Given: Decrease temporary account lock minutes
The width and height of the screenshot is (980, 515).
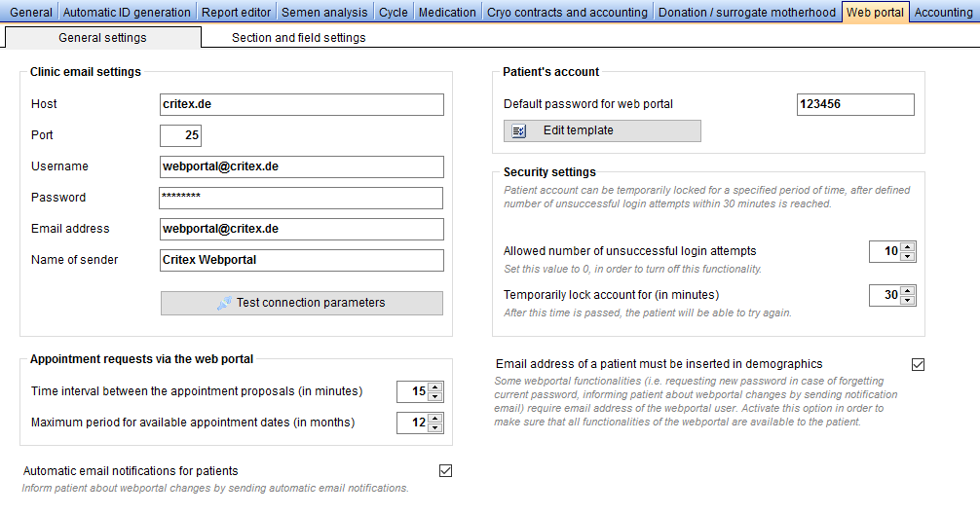Looking at the screenshot, I should (x=908, y=300).
